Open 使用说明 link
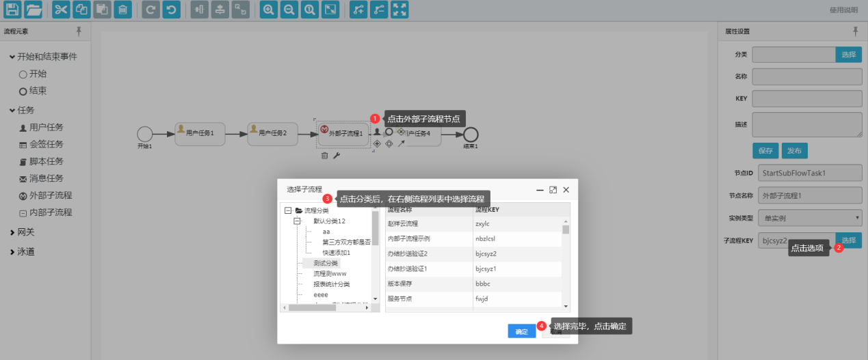Image resolution: width=868 pixels, height=360 pixels. (843, 10)
